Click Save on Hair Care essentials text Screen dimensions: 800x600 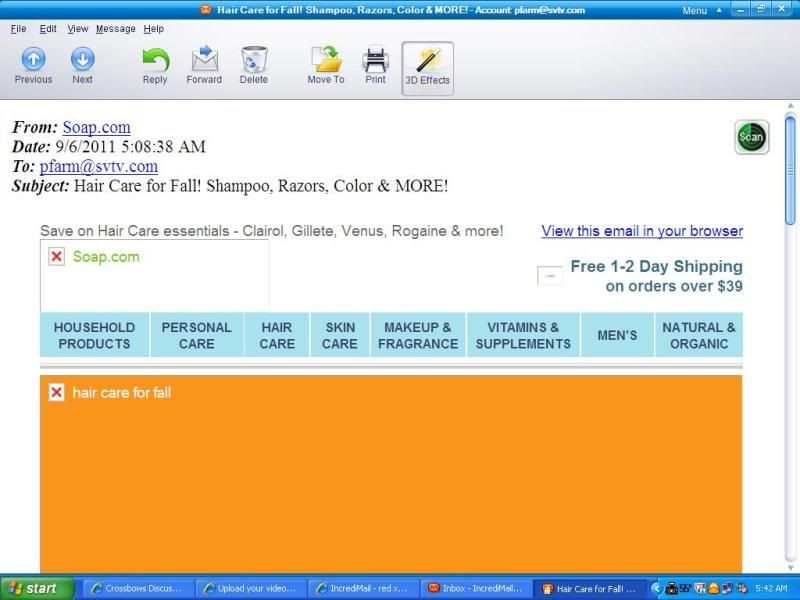(271, 231)
